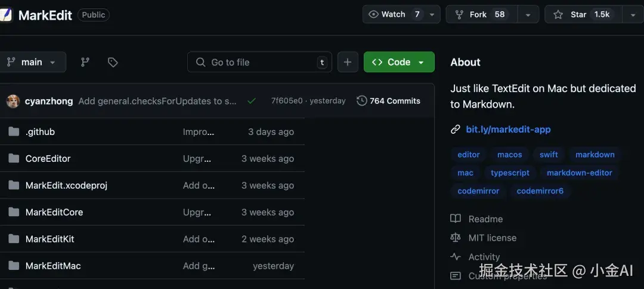Click the folder icon beside .github

click(x=14, y=132)
